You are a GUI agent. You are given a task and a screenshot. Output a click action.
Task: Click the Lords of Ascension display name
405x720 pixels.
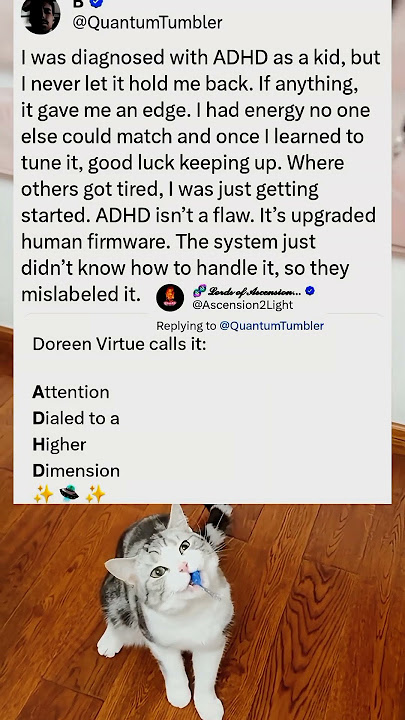[x=255, y=291]
